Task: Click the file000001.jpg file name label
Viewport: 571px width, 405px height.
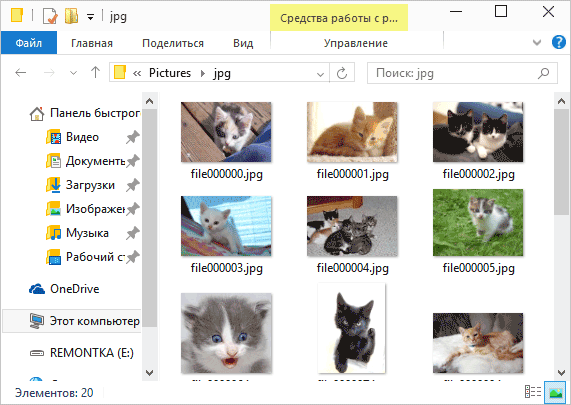Action: pos(353,174)
